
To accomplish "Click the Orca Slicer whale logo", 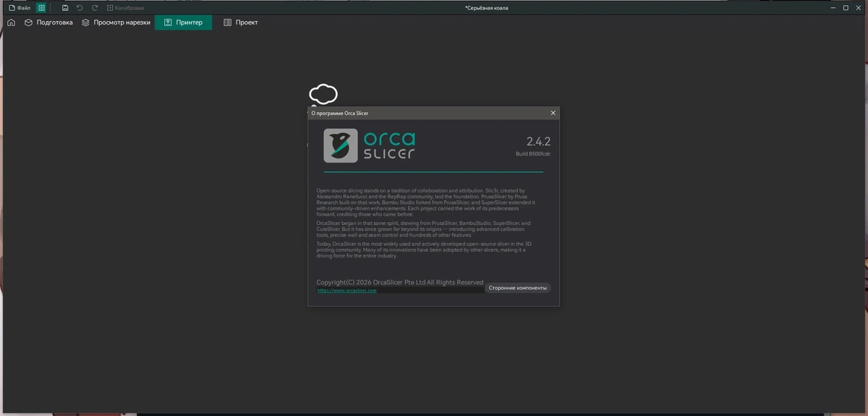I will (341, 145).
